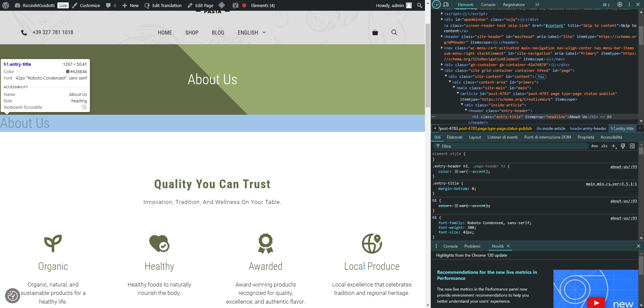Image resolution: width=644 pixels, height=308 pixels.
Task: Click the admin user avatar
Action: click(x=409, y=5)
